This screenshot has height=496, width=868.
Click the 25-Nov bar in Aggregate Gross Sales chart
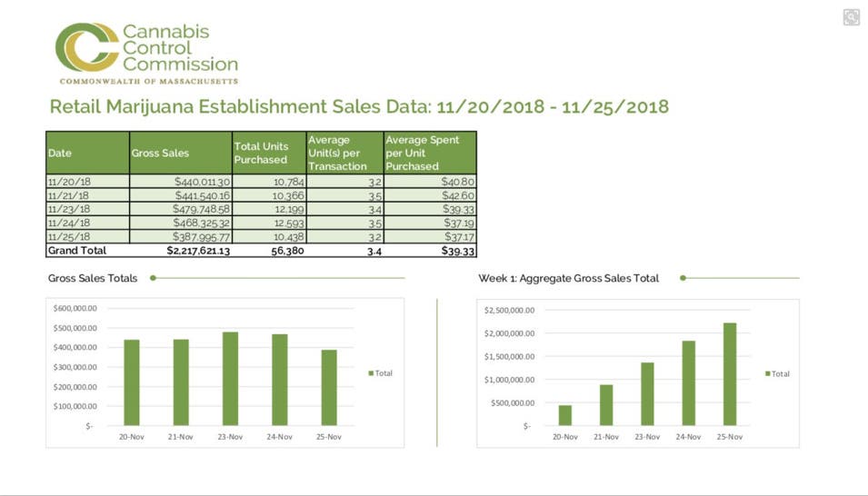[x=730, y=374]
